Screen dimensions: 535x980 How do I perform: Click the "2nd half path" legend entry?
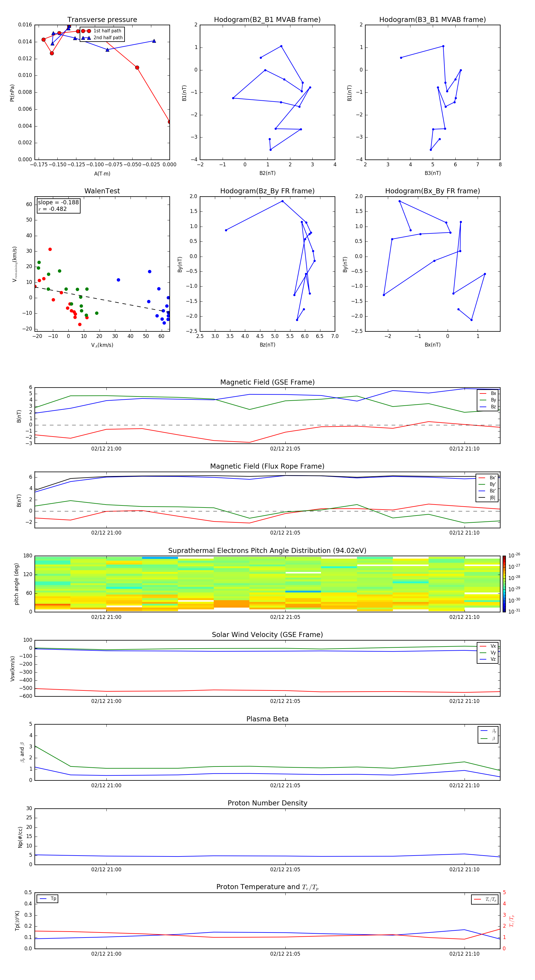point(102,38)
